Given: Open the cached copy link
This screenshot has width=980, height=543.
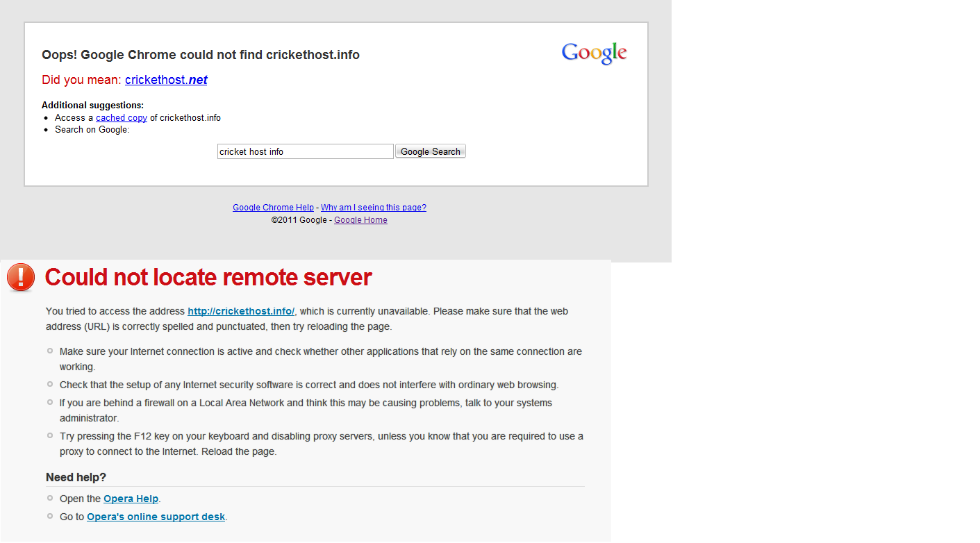Looking at the screenshot, I should tap(122, 118).
